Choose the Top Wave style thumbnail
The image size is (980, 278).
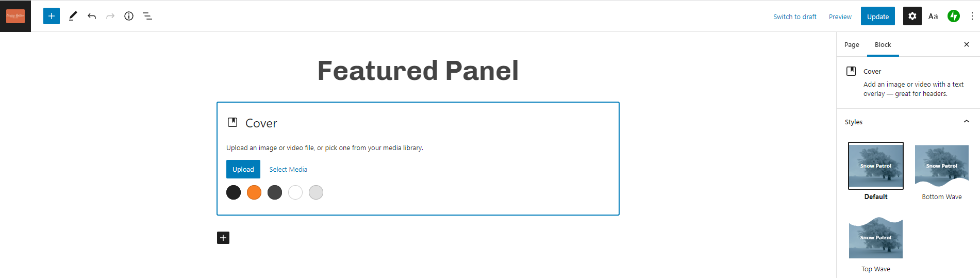pos(876,244)
